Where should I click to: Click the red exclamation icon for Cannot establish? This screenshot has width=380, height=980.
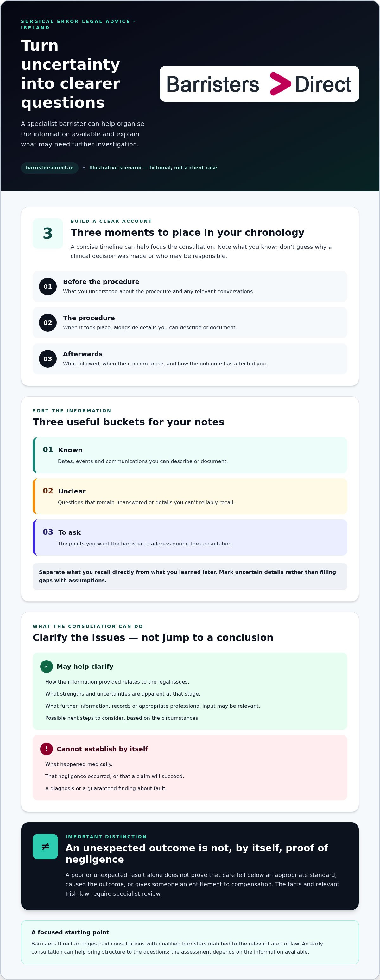pyautogui.click(x=46, y=749)
